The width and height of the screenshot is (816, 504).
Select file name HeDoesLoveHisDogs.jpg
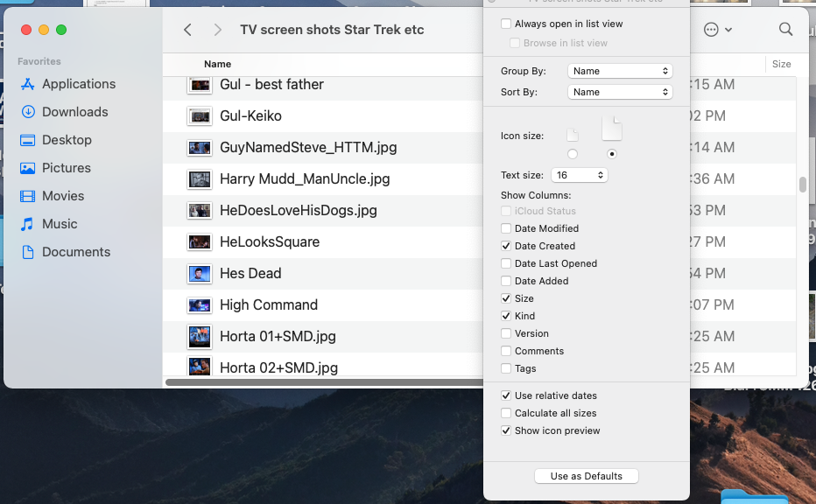(x=299, y=210)
